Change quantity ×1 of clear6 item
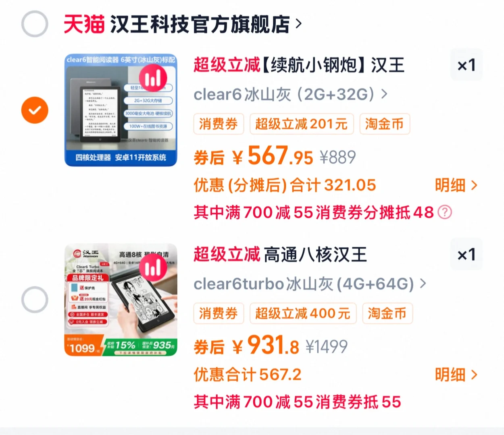 tap(467, 65)
